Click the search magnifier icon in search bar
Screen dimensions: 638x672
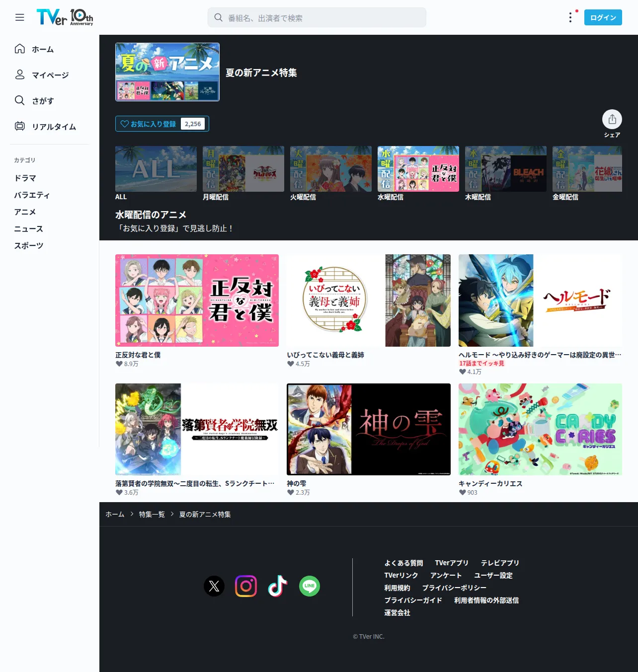click(x=218, y=17)
